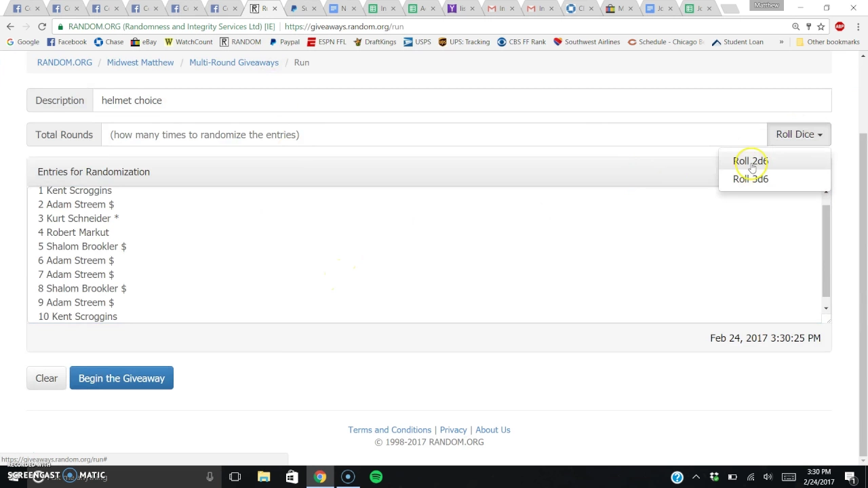Open the USPS bookmark

(x=417, y=42)
